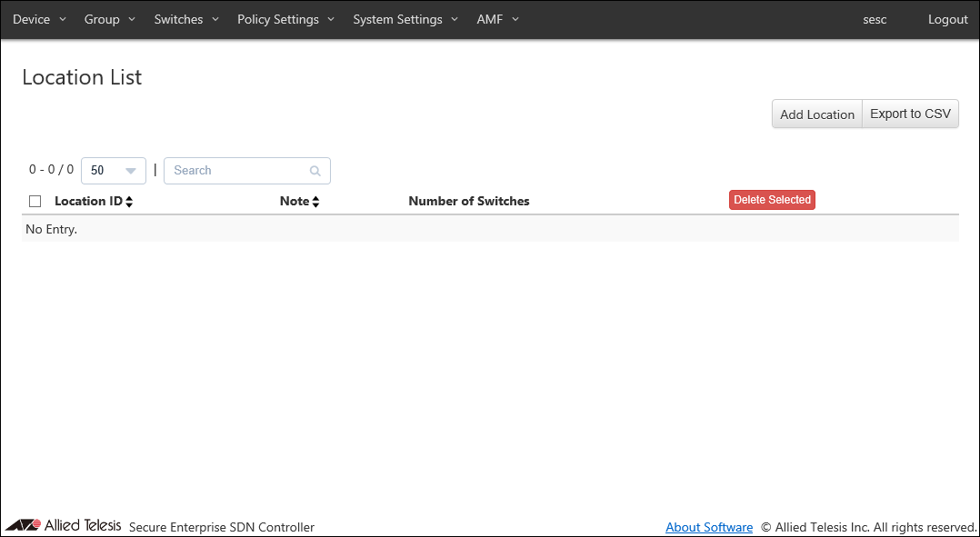This screenshot has width=980, height=537.
Task: Open the System Settings menu
Action: [x=405, y=19]
